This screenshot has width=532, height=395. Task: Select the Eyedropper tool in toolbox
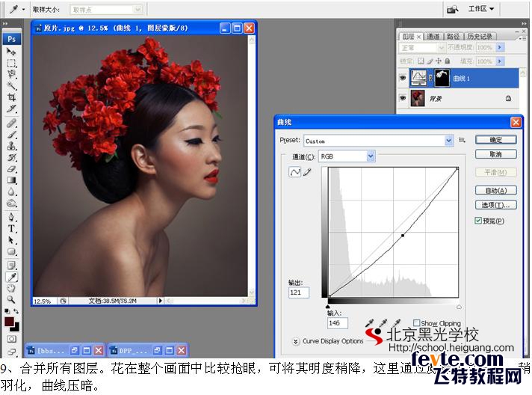click(x=11, y=277)
